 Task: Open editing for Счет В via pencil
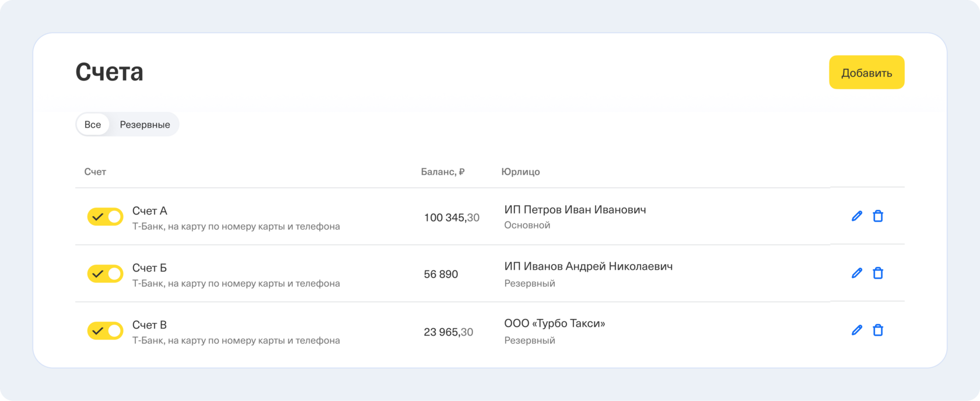pos(856,330)
